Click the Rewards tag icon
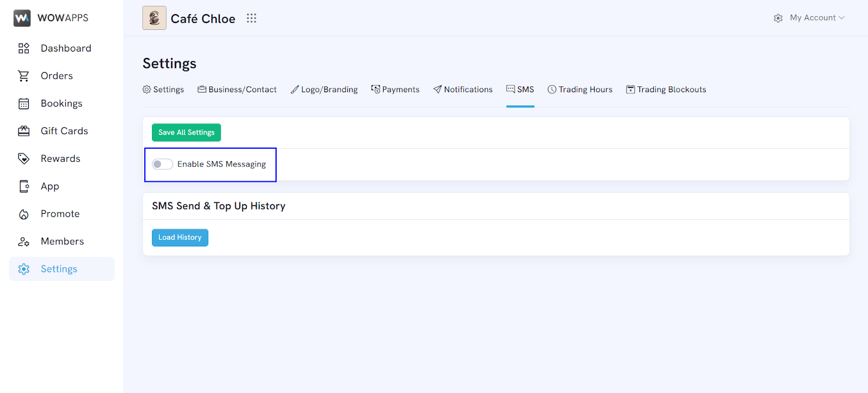 (x=24, y=159)
